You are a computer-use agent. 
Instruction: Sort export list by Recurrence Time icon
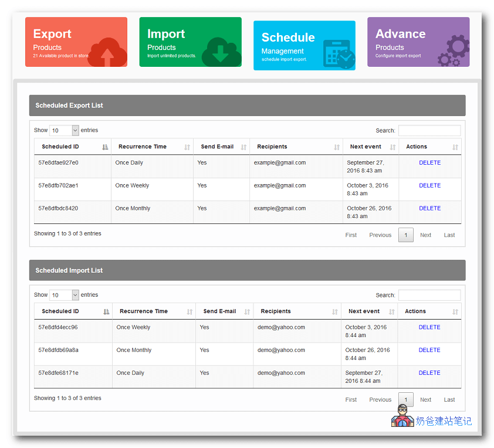click(187, 147)
